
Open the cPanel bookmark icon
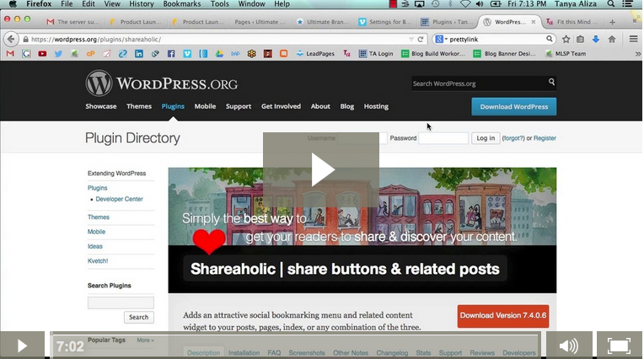pos(91,53)
